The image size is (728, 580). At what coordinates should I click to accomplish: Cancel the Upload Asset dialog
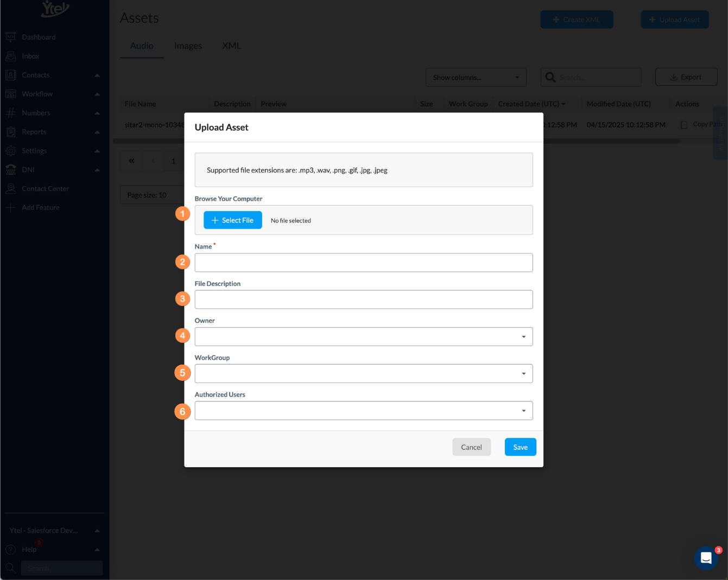[x=471, y=447]
